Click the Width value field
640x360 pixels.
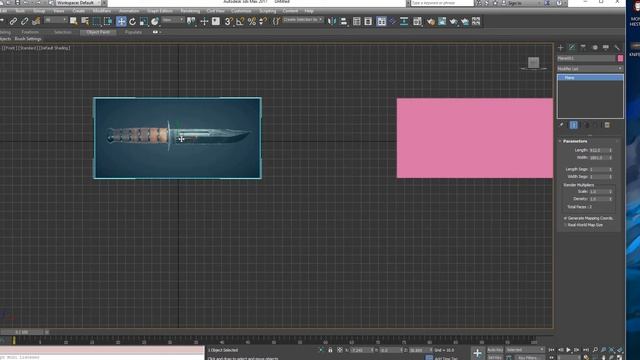(598, 158)
